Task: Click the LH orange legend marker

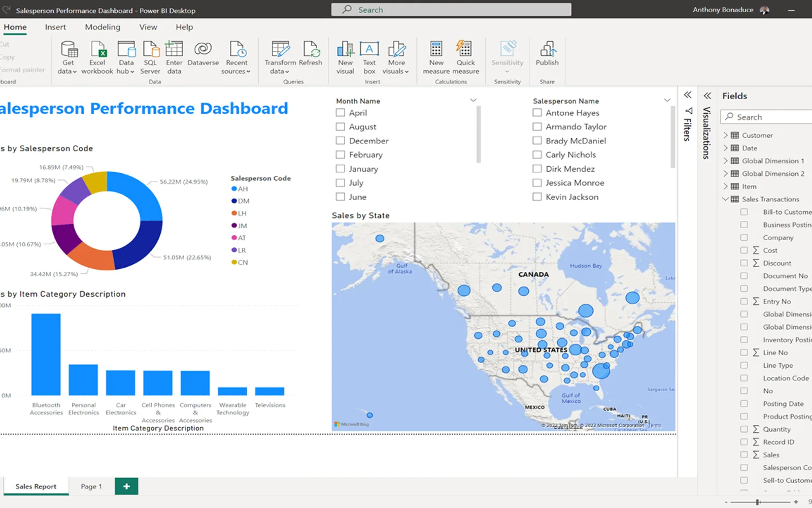Action: (x=234, y=213)
